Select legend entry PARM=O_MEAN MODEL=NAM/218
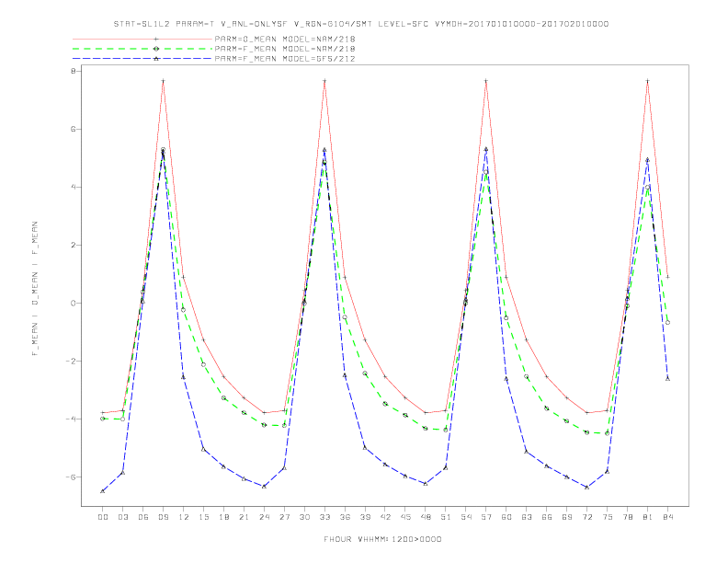The height and width of the screenshot is (563, 728). click(285, 39)
